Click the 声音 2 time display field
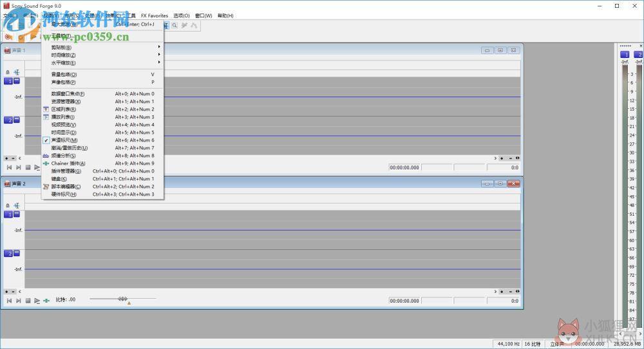The image size is (644, 349). (x=404, y=301)
